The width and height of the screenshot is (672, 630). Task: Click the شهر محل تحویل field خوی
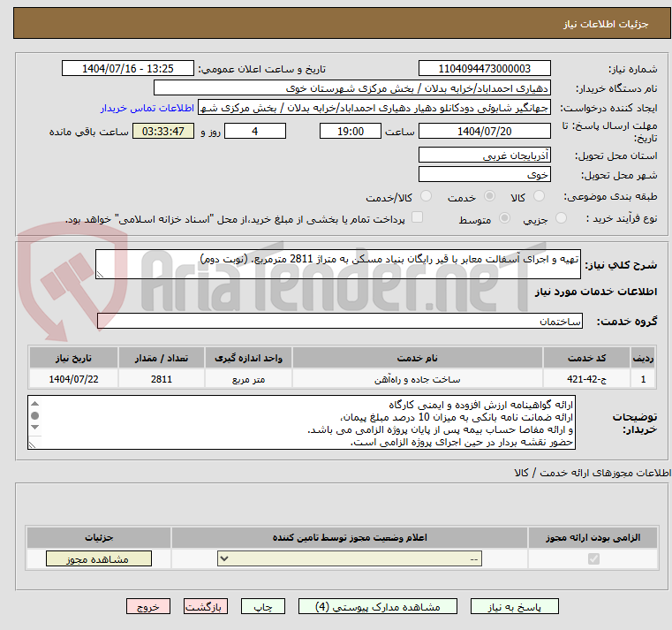point(484,175)
